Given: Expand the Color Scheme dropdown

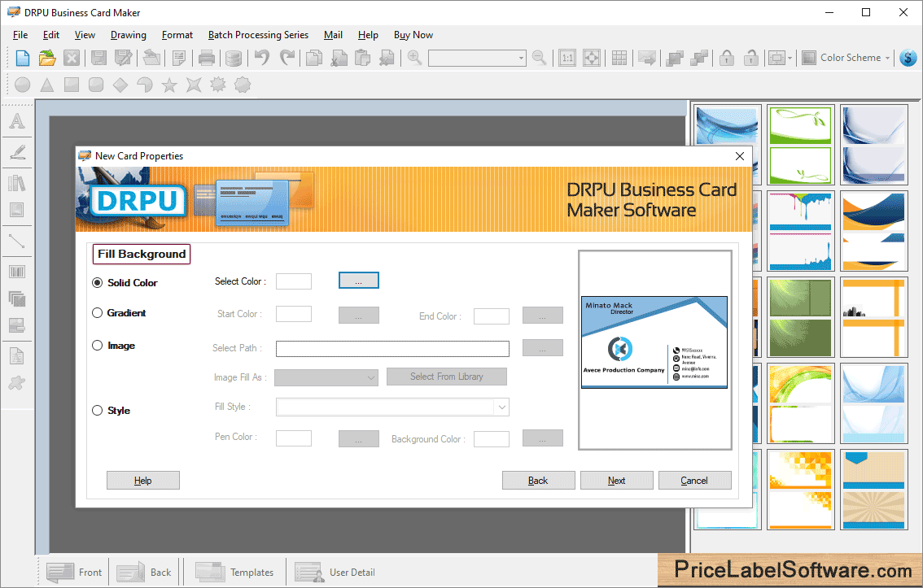Looking at the screenshot, I should [x=887, y=58].
